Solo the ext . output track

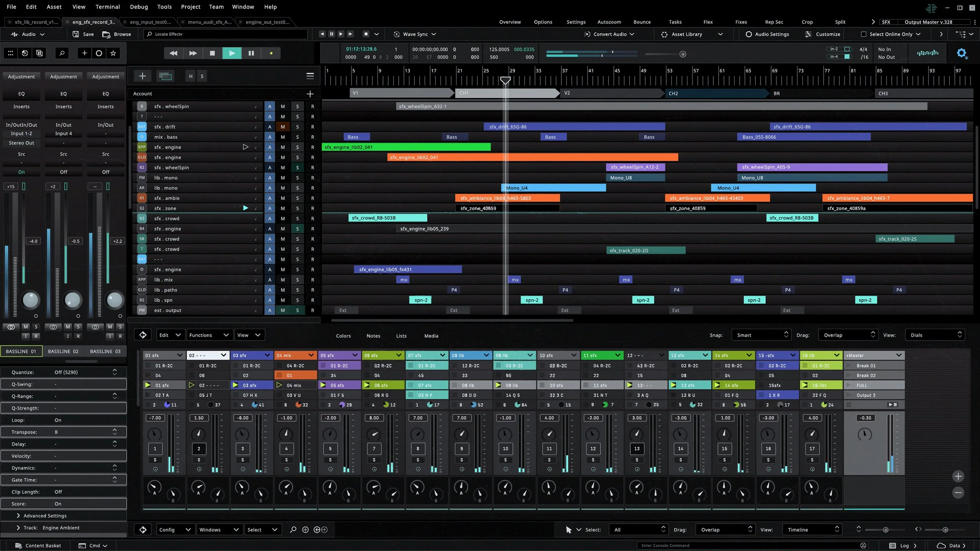click(297, 310)
